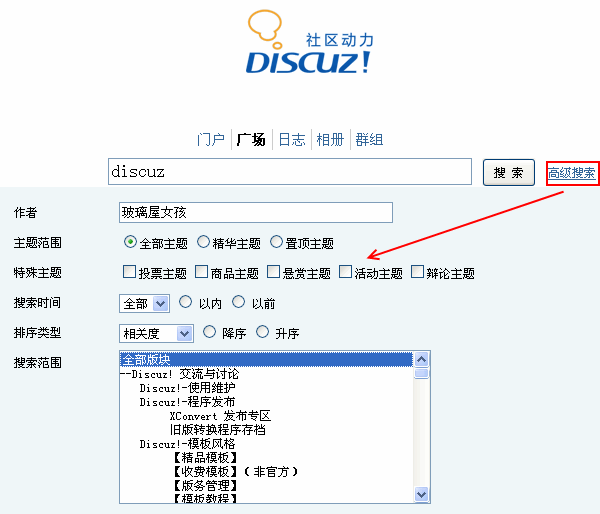Click the forum list scrollbar thumb

[421, 373]
